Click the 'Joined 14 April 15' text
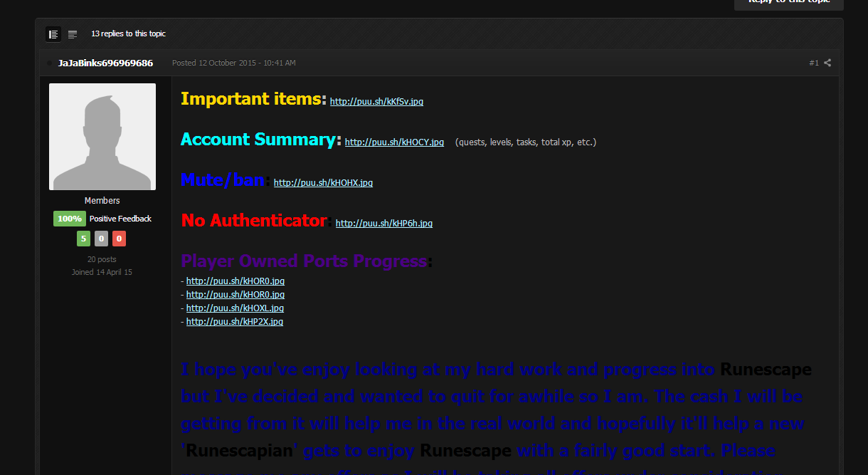Image resolution: width=868 pixels, height=475 pixels. (102, 272)
